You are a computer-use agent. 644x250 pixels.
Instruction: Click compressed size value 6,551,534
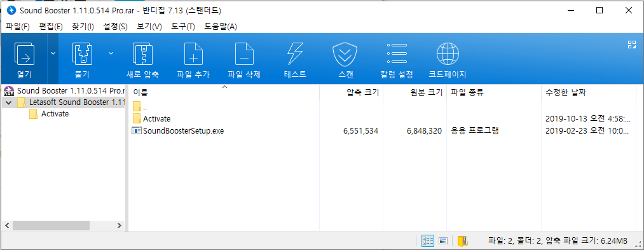coord(360,131)
